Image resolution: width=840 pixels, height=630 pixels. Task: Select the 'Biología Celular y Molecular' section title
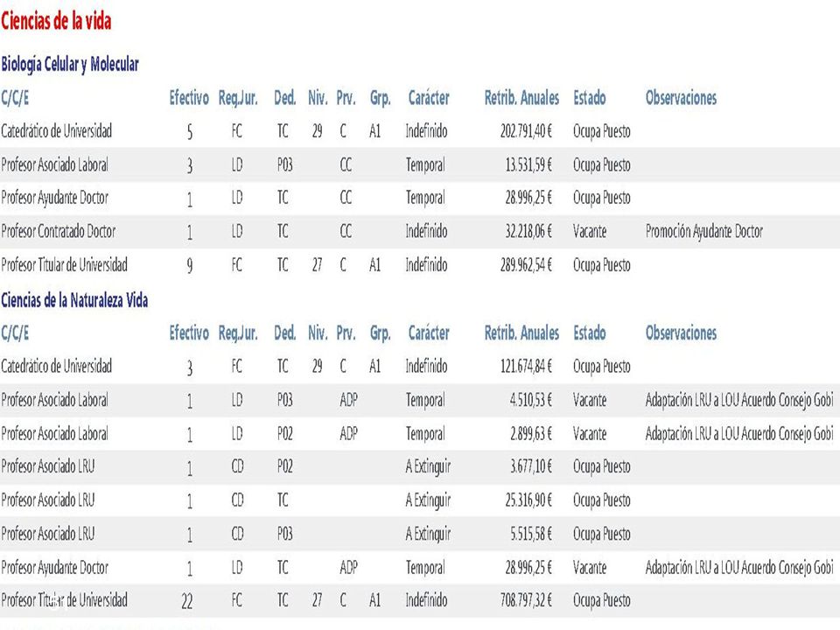70,64
